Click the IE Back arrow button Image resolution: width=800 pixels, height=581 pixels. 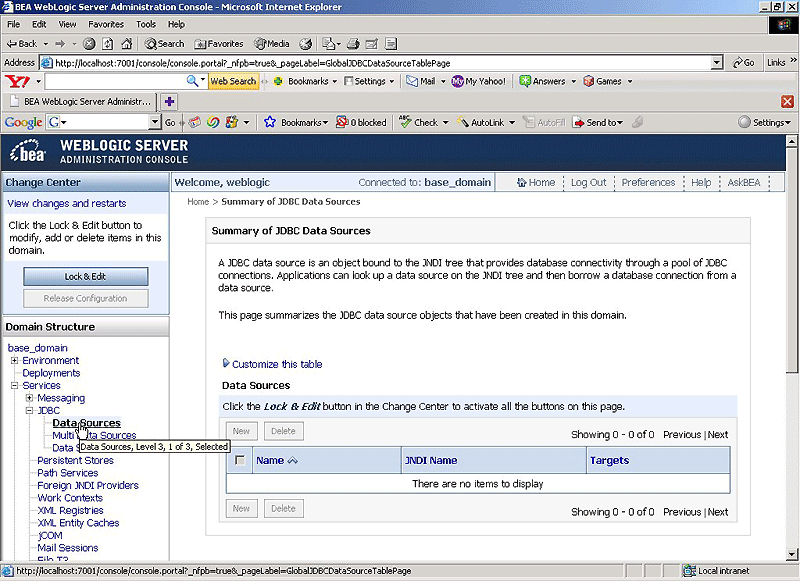coord(21,44)
